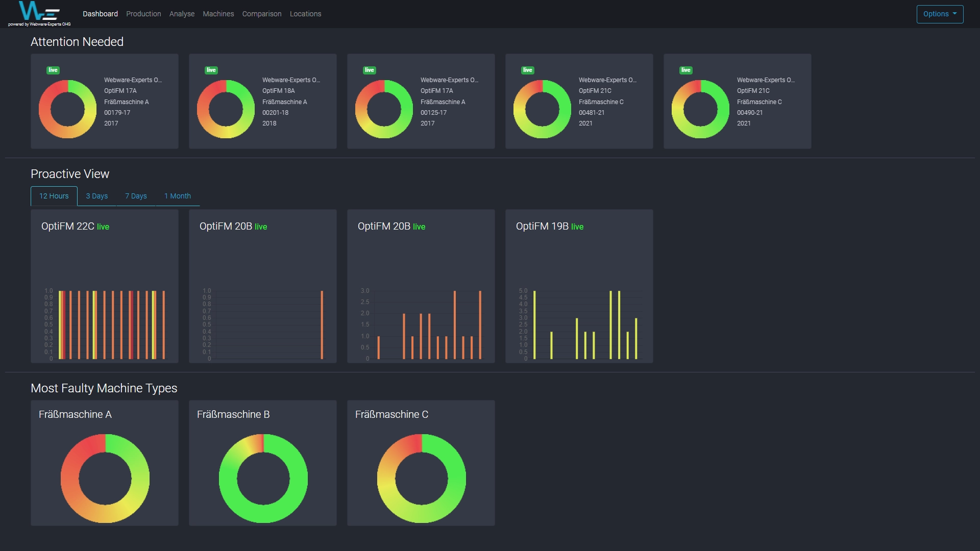Viewport: 980px width, 551px height.
Task: Open the Options dropdown
Action: [x=940, y=14]
